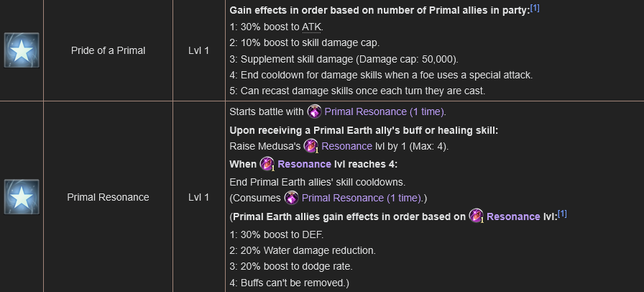Click the Resonance icon after 'Raise Medusa's'
The image size is (644, 292).
[311, 146]
